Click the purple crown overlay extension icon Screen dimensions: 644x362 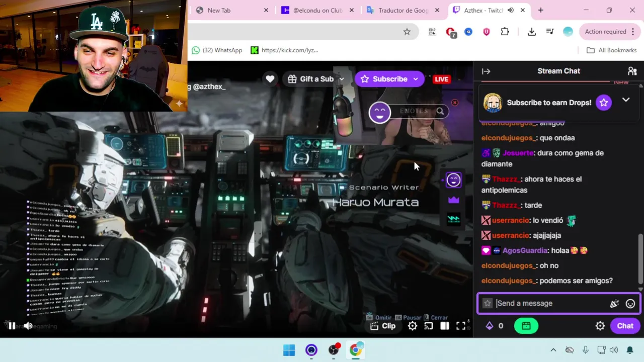point(453,200)
